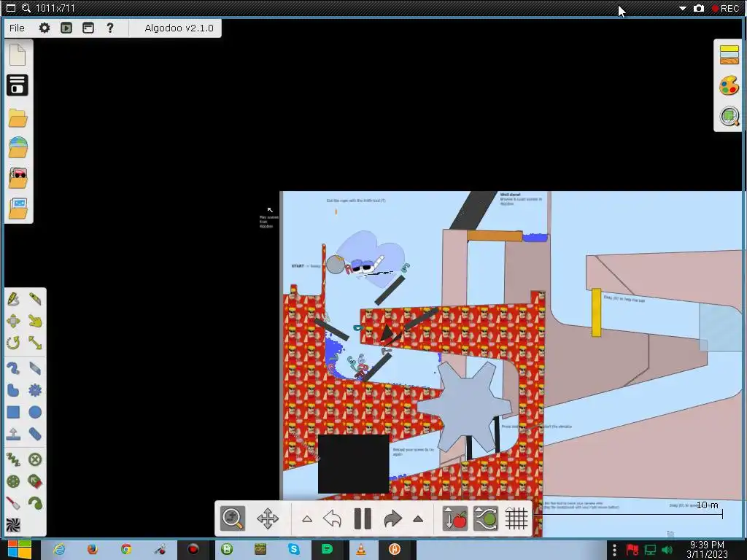Create a new scene with blank page icon
747x560 pixels.
point(18,54)
